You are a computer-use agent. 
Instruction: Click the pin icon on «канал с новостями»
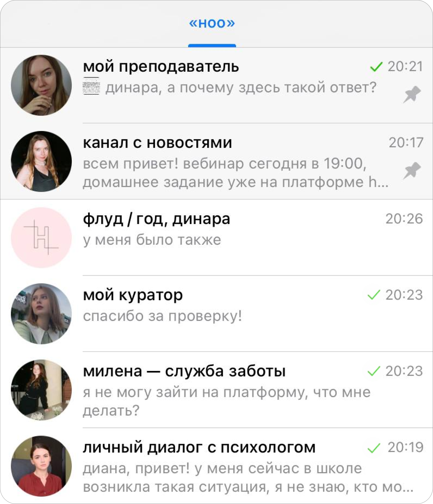point(412,170)
